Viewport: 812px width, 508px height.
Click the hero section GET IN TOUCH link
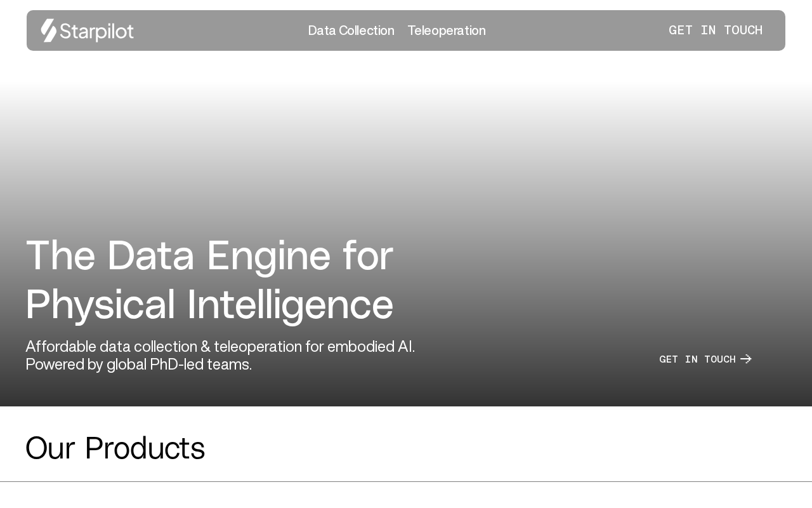tap(697, 359)
